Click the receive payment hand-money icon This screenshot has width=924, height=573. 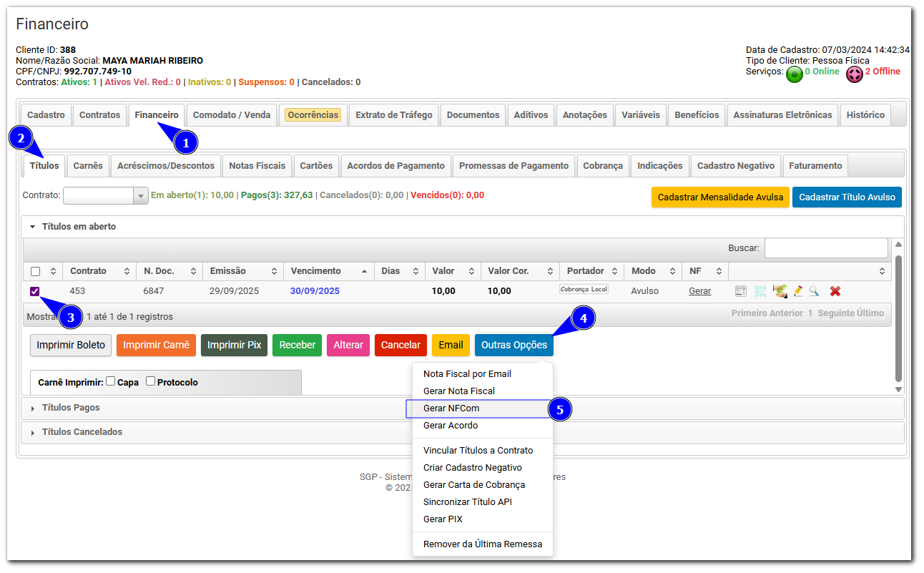pyautogui.click(x=780, y=291)
